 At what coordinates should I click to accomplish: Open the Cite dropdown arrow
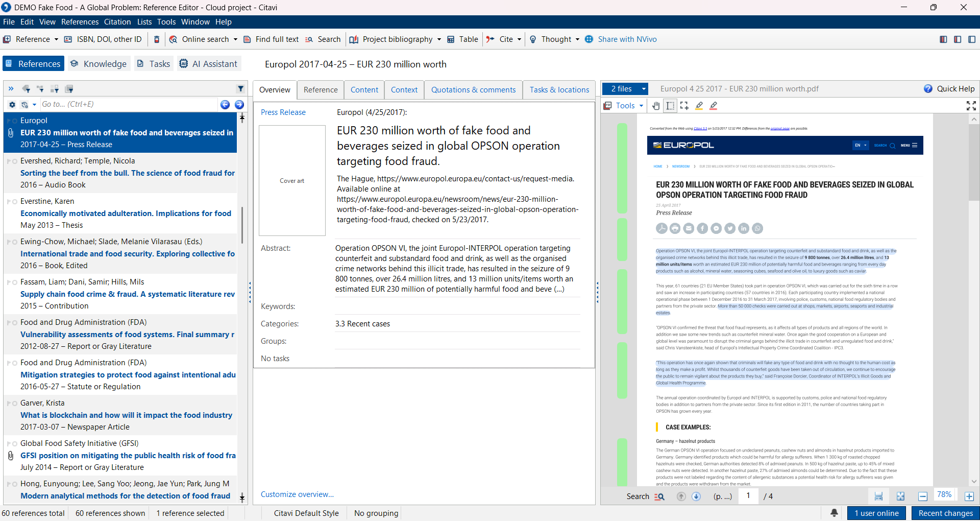[519, 39]
